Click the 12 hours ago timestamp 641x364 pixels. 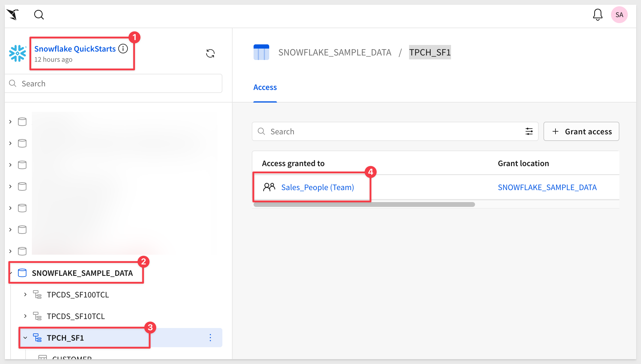(x=53, y=59)
